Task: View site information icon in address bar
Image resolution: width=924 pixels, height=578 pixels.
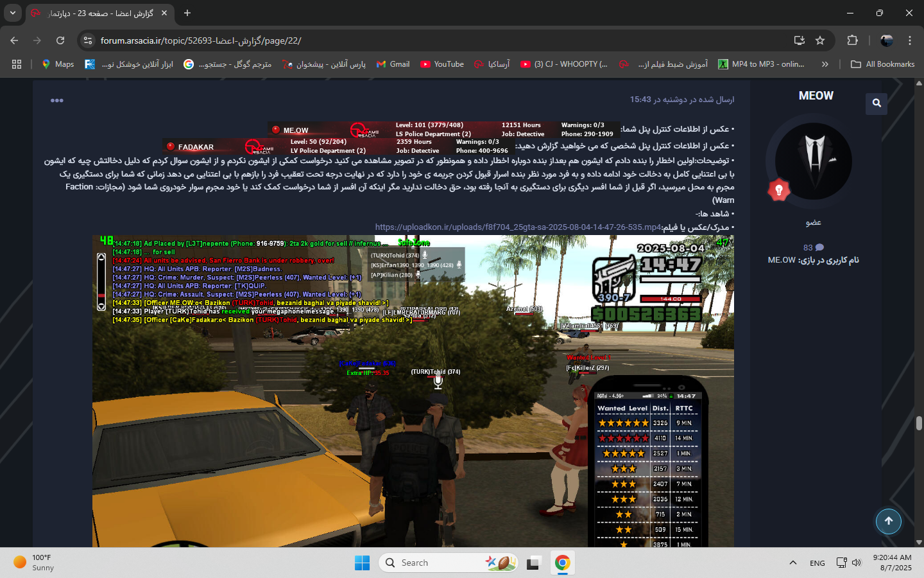Action: [x=89, y=40]
